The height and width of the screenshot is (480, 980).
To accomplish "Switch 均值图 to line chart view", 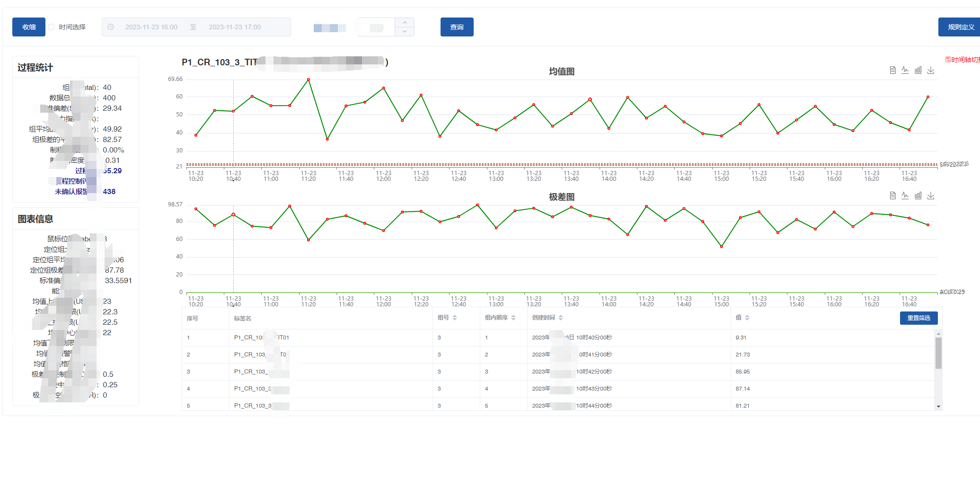I will (905, 70).
